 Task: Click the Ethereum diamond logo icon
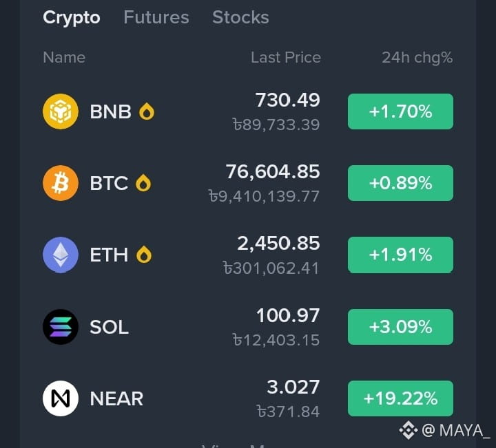(x=61, y=255)
